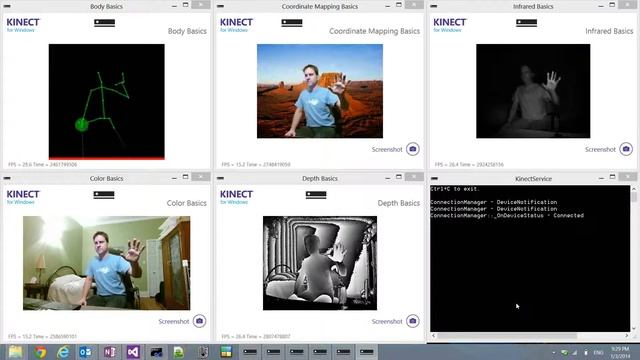This screenshot has width=640, height=360.
Task: Open the Coordinate Mapping Basics system menu icon
Action: coord(220,6)
